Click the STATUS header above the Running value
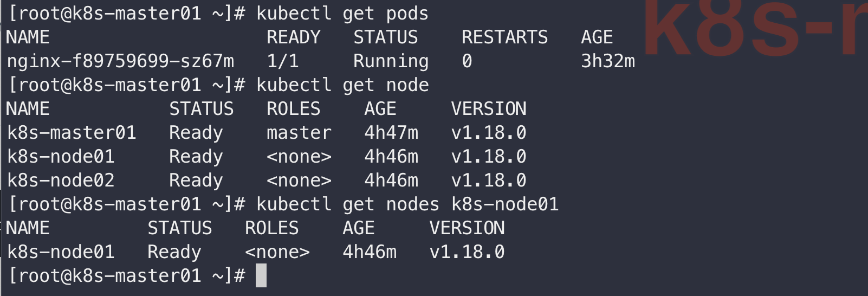This screenshot has width=868, height=296. [x=385, y=37]
